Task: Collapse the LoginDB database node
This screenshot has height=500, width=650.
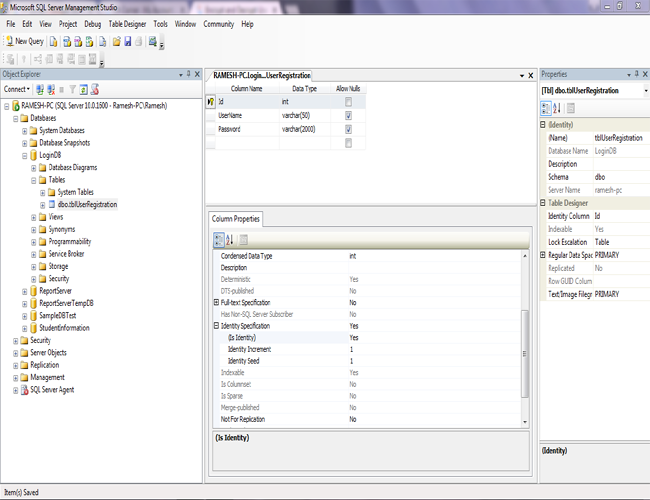Action: coord(24,156)
